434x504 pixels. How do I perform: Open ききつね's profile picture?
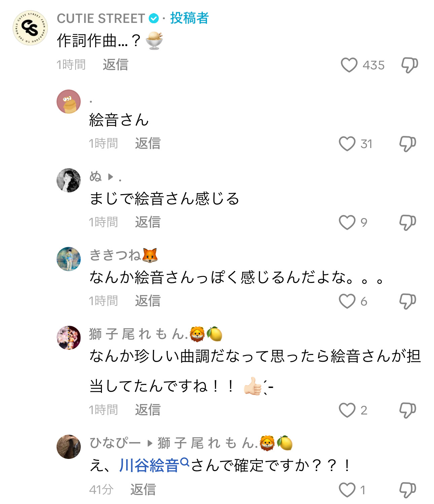tap(69, 259)
